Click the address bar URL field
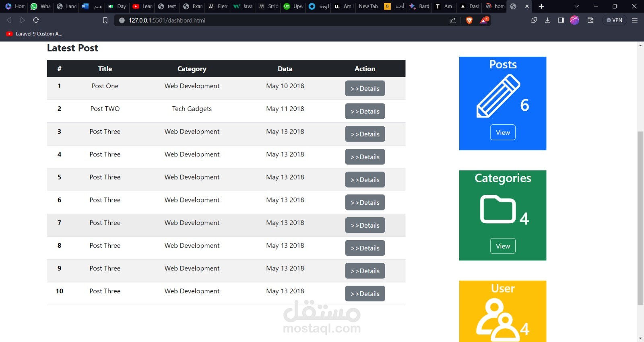644x342 pixels. (282, 20)
